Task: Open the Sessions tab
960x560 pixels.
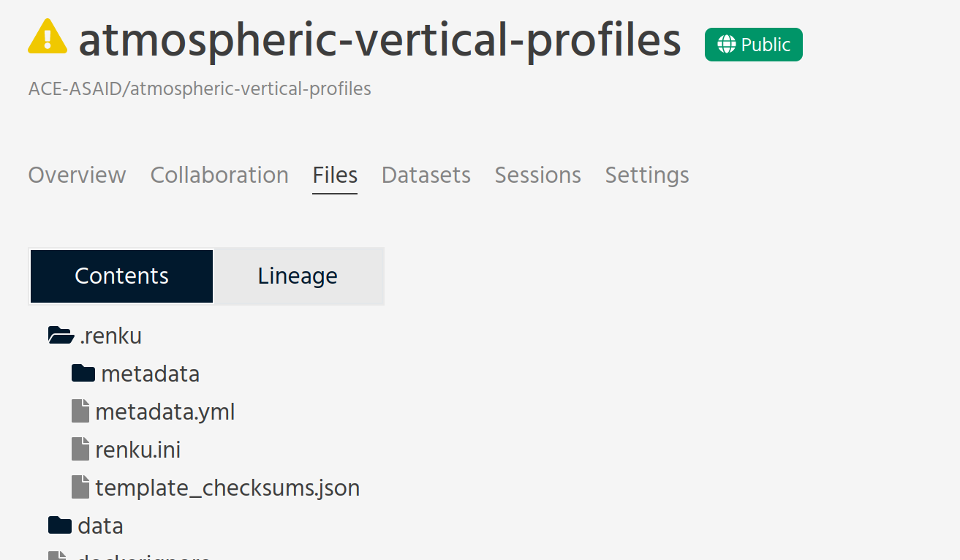Action: tap(537, 175)
